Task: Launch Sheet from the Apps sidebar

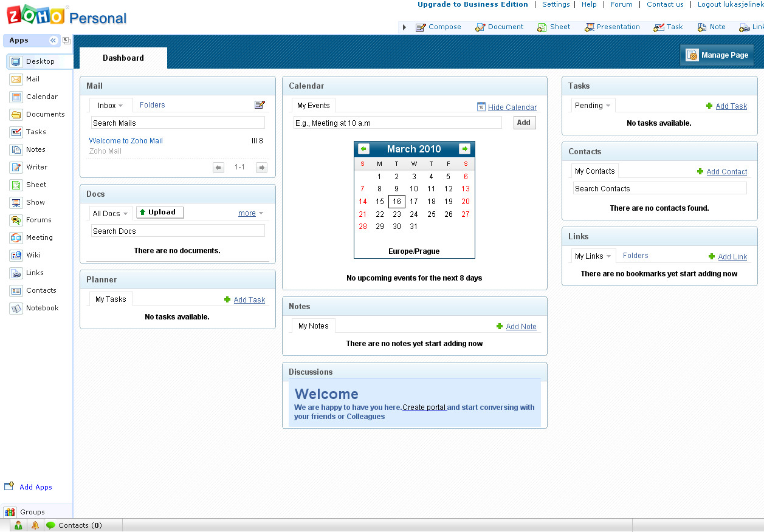Action: pos(28,185)
